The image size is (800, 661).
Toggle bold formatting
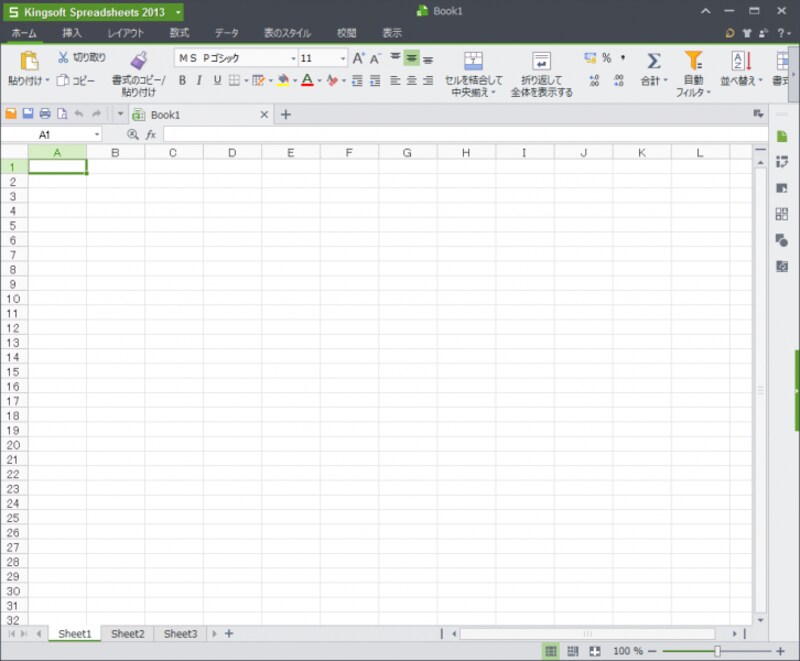(181, 80)
